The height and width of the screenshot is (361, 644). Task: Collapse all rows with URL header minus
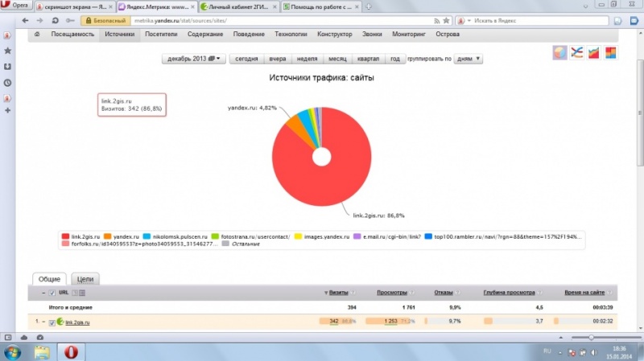(43, 293)
